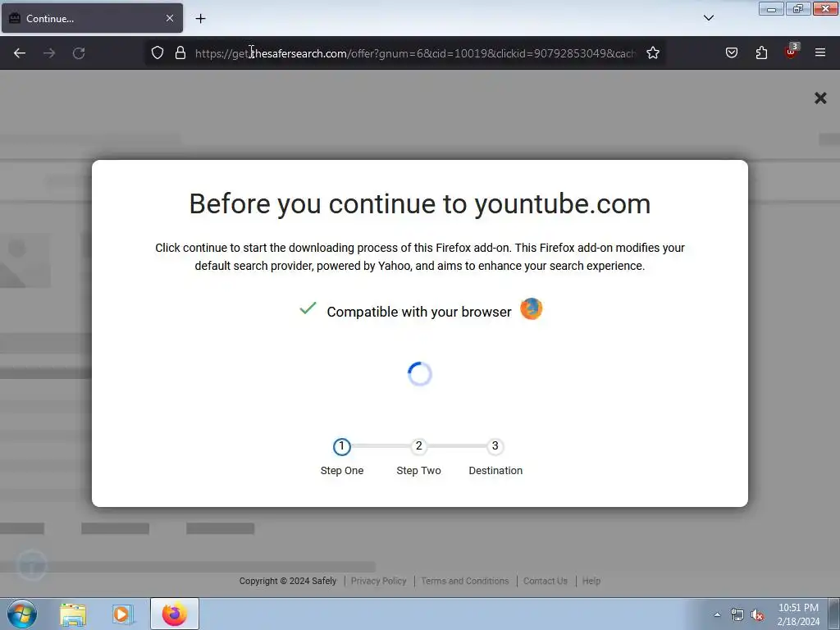Screen dimensions: 840x630
Task: Click the 'Before you continue to yountube.com' heading
Action: (420, 203)
